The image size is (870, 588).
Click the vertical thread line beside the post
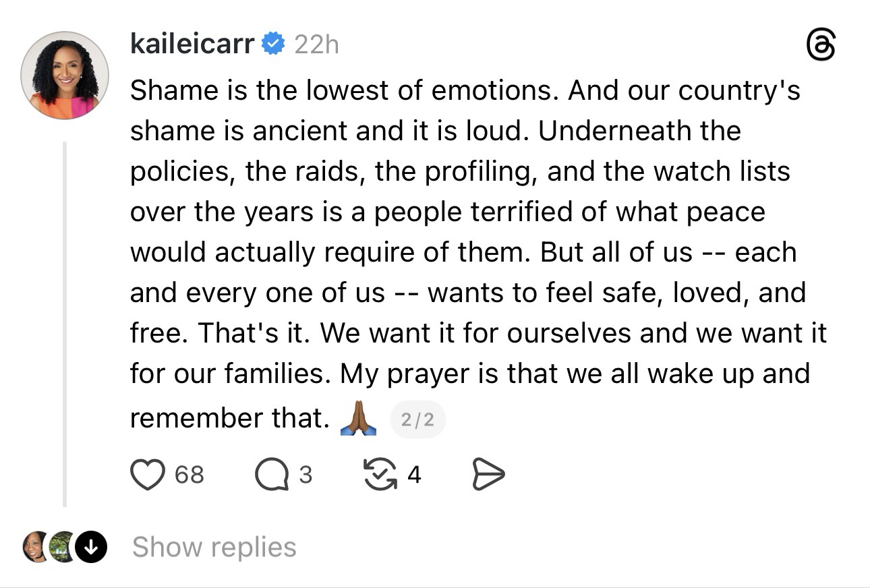pyautogui.click(x=65, y=324)
